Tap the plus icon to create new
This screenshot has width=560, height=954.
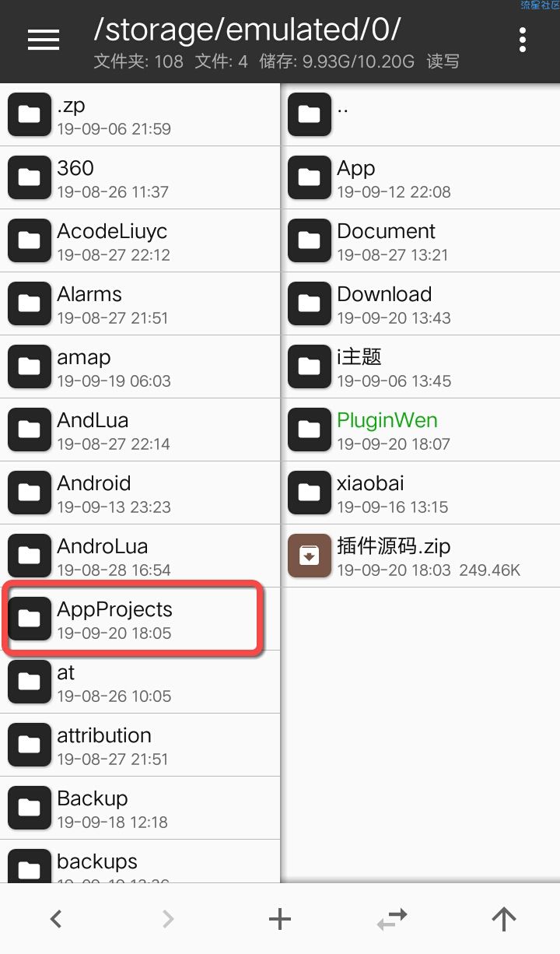pos(280,919)
